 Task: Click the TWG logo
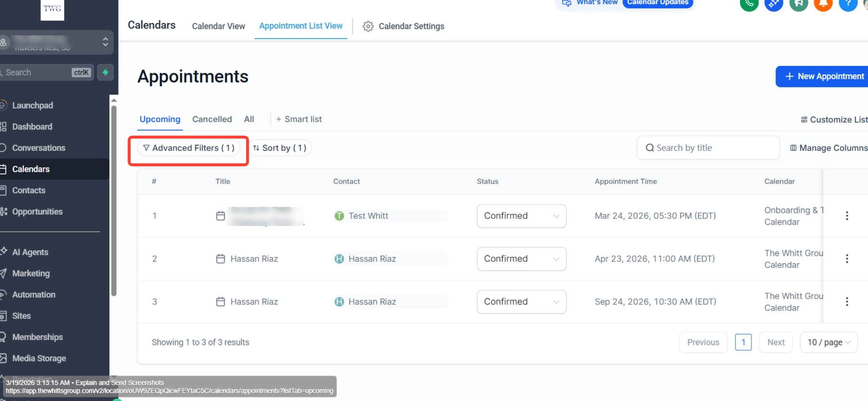click(52, 9)
